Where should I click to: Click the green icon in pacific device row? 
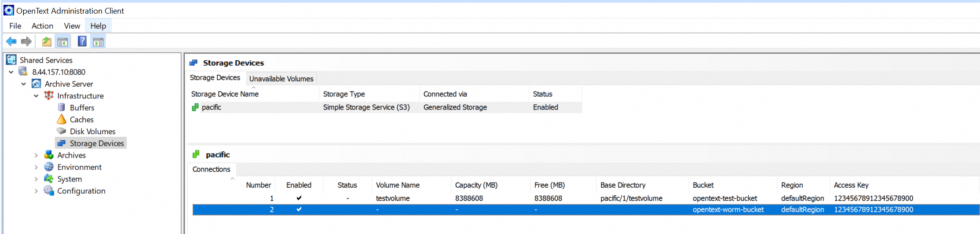click(195, 107)
